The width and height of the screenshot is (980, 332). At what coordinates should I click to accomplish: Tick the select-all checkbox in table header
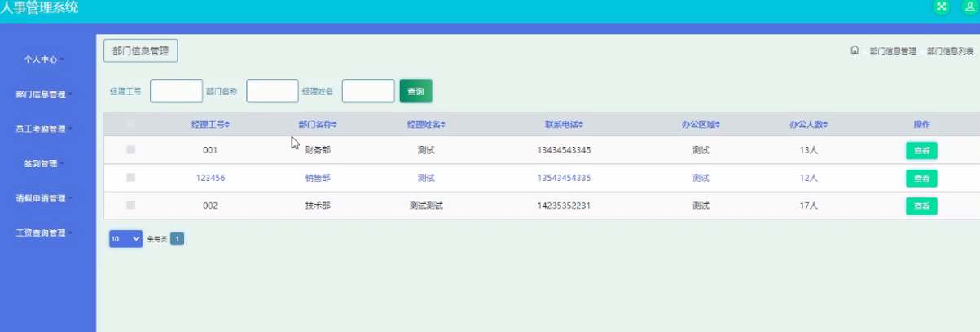tap(130, 124)
